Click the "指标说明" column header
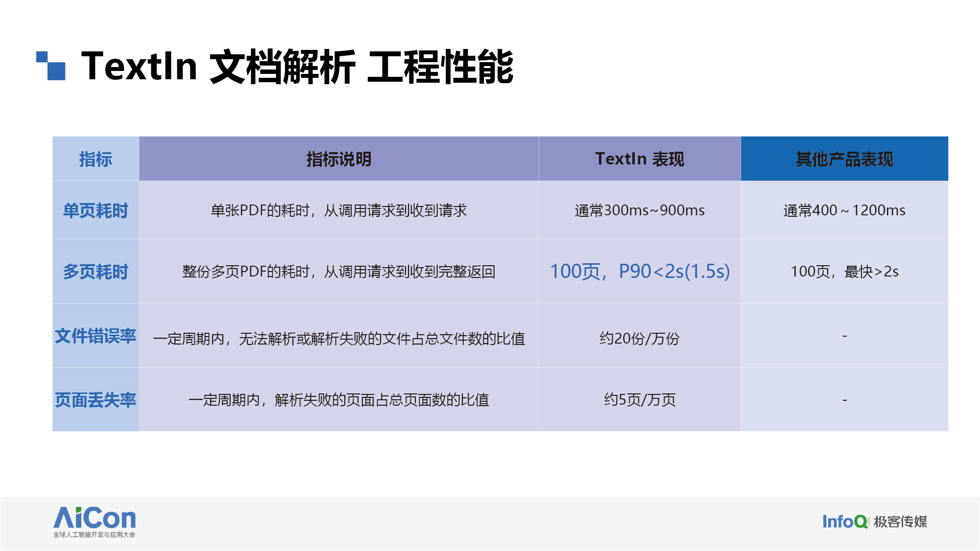This screenshot has width=980, height=551. [x=339, y=159]
